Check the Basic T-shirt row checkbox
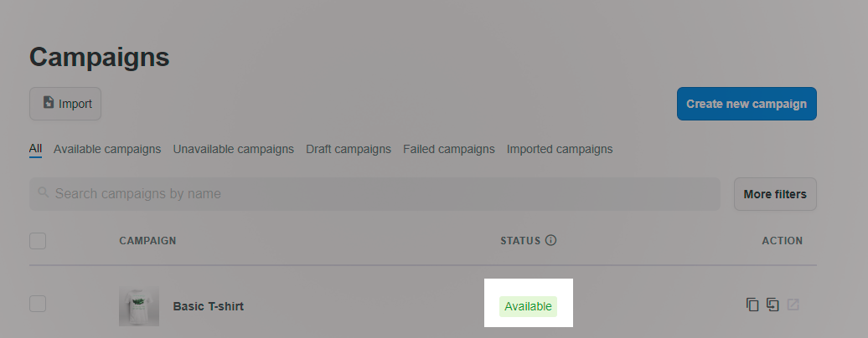The image size is (868, 338). 38,304
